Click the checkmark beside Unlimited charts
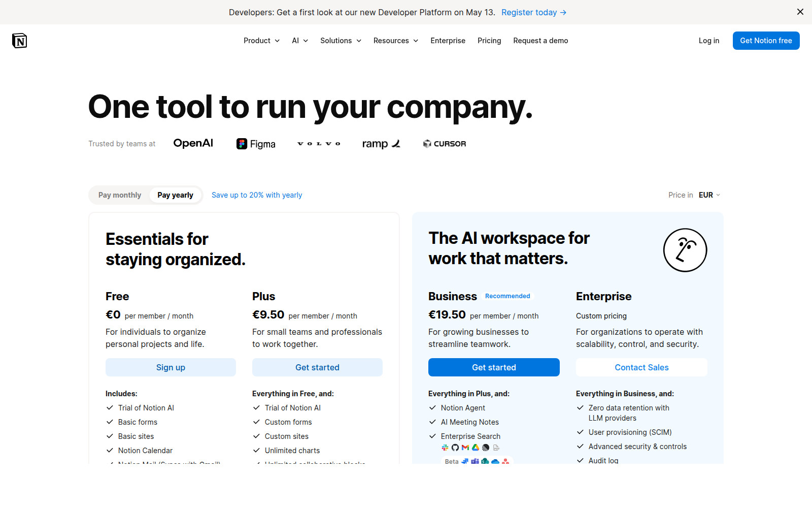The image size is (812, 508). point(256,450)
